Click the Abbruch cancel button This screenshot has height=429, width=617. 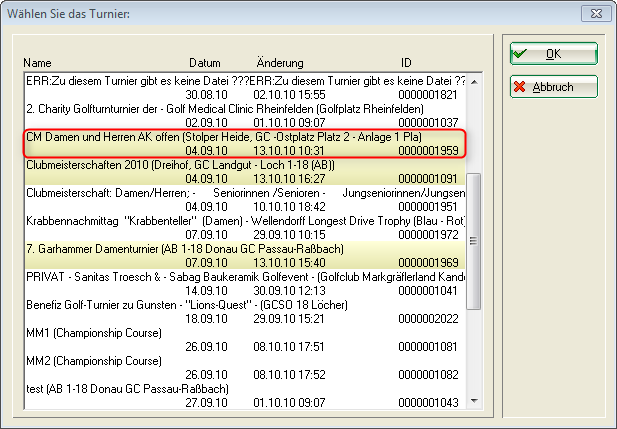(553, 87)
